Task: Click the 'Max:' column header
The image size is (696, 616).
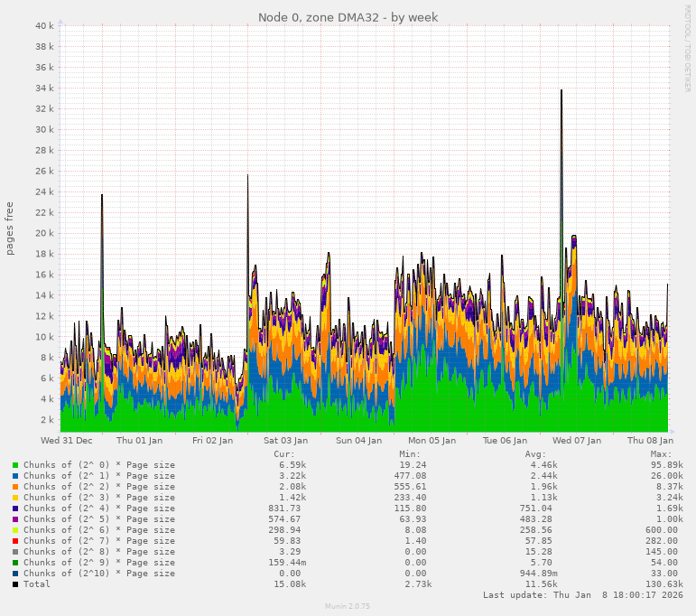Action: pyautogui.click(x=662, y=454)
